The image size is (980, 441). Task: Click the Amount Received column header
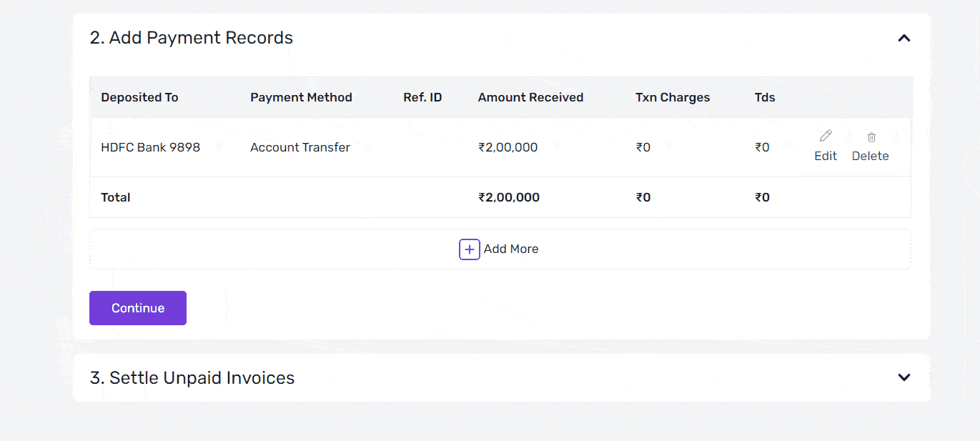pos(530,97)
